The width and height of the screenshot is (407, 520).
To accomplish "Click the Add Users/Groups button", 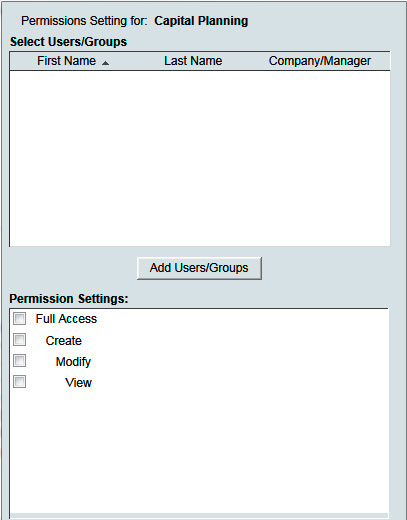I will point(199,268).
